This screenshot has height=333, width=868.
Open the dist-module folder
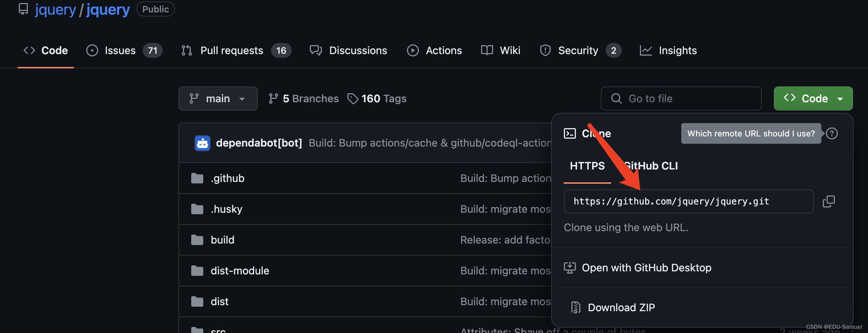coord(240,271)
